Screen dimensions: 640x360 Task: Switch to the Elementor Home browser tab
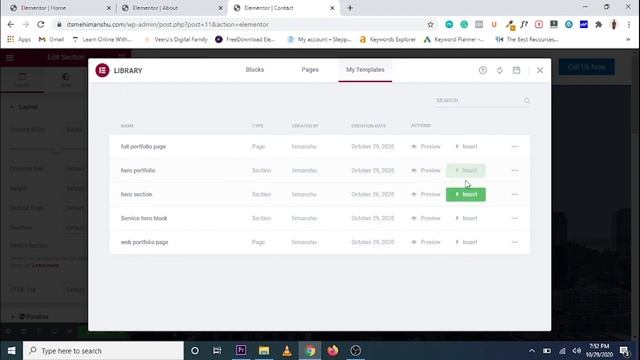pyautogui.click(x=59, y=8)
